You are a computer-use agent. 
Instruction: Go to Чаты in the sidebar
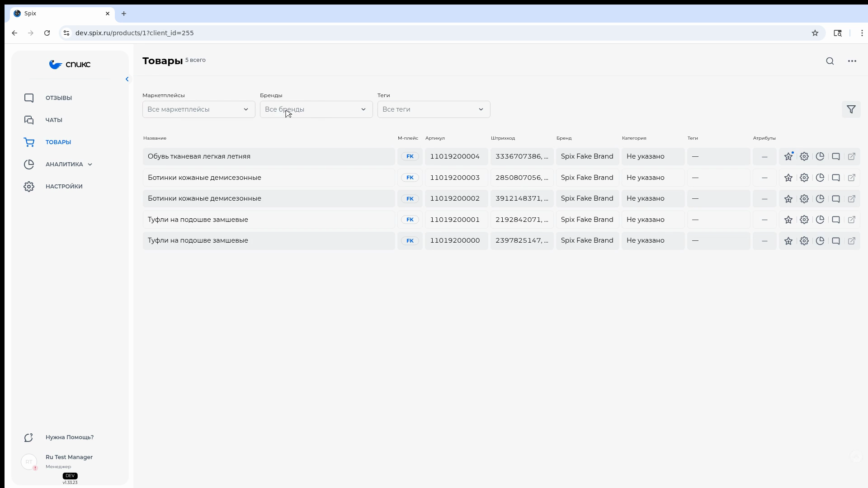tap(54, 120)
